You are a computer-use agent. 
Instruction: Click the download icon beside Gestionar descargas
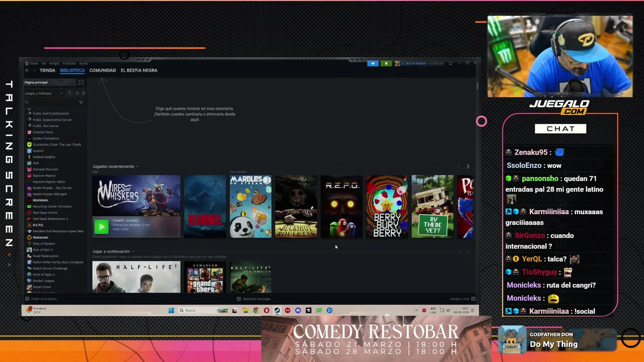239,299
